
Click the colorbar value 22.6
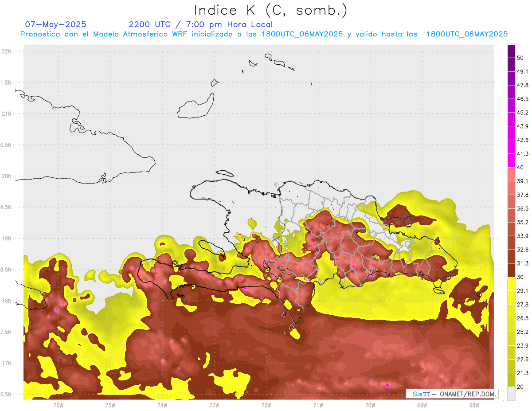(x=522, y=359)
